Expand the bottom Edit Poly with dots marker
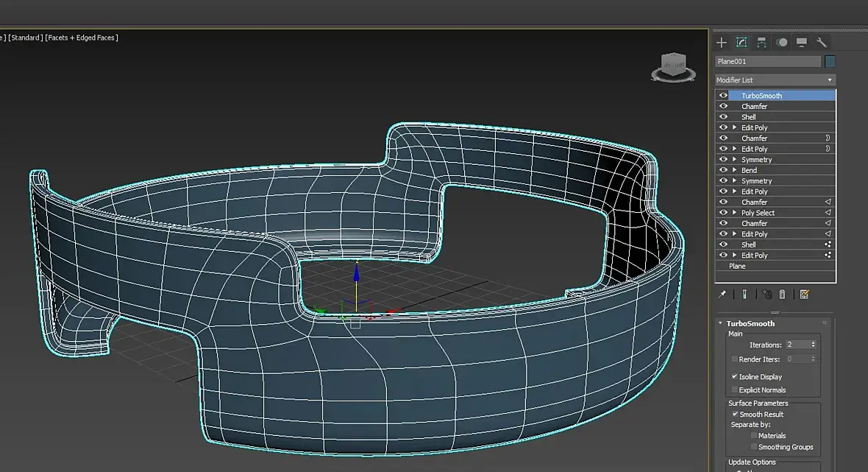 point(735,256)
